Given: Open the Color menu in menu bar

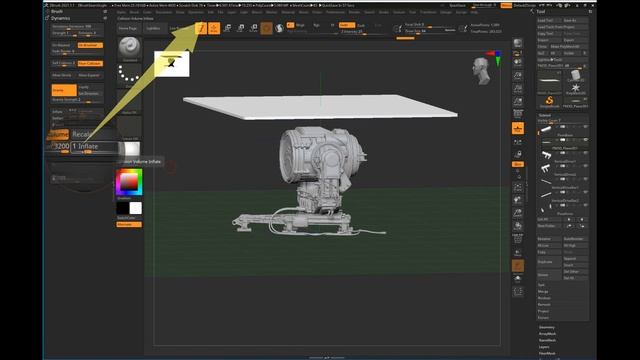Looking at the screenshot, I should (147, 12).
